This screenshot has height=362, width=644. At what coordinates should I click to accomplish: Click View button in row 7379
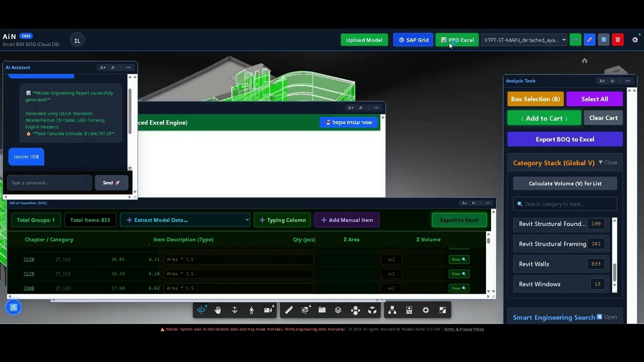point(459,274)
